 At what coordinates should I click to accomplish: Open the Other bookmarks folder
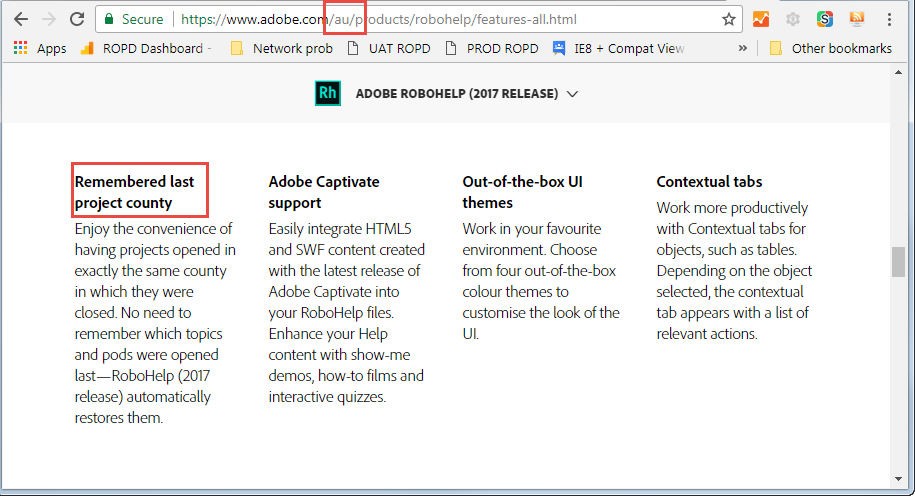pyautogui.click(x=831, y=48)
